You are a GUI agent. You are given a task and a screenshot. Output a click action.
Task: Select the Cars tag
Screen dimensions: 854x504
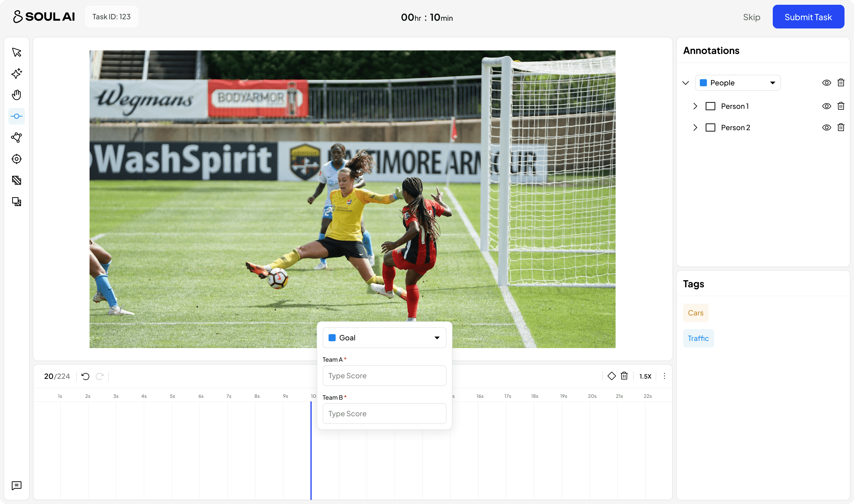[x=695, y=313]
